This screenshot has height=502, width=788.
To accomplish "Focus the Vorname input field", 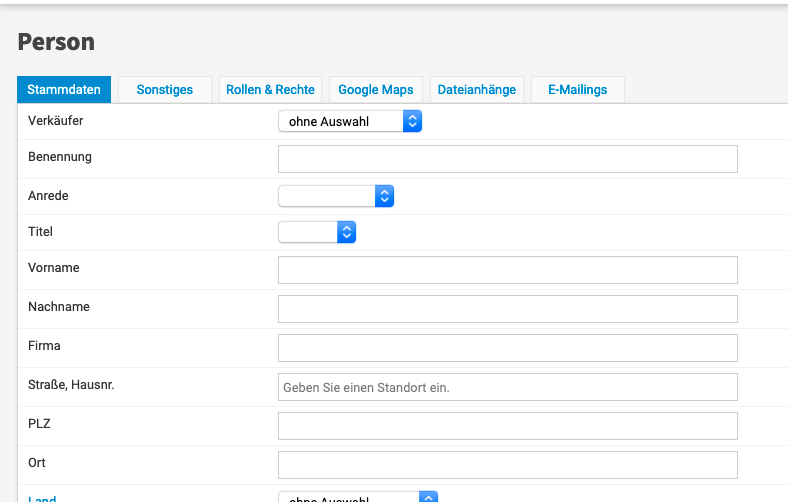I will point(507,270).
